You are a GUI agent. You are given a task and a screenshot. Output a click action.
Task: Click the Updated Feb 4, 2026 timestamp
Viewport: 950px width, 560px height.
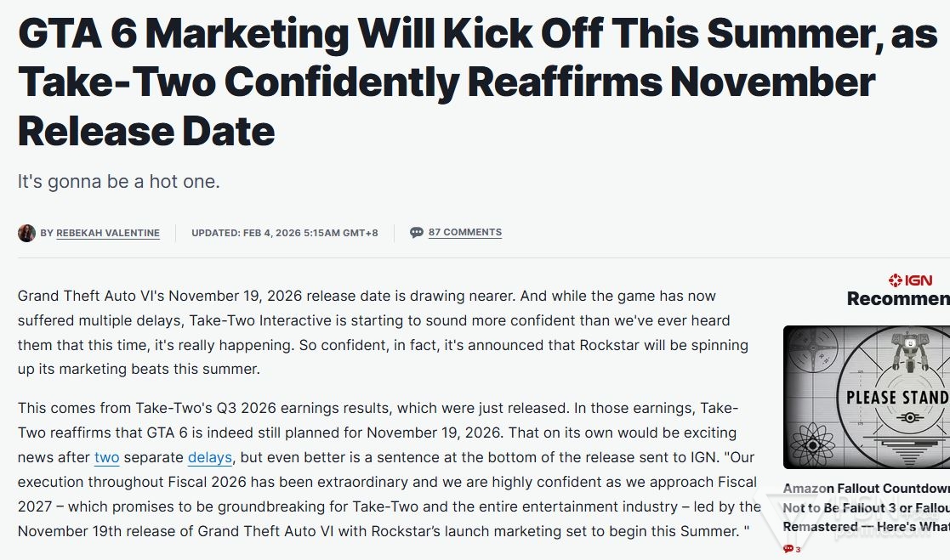284,233
